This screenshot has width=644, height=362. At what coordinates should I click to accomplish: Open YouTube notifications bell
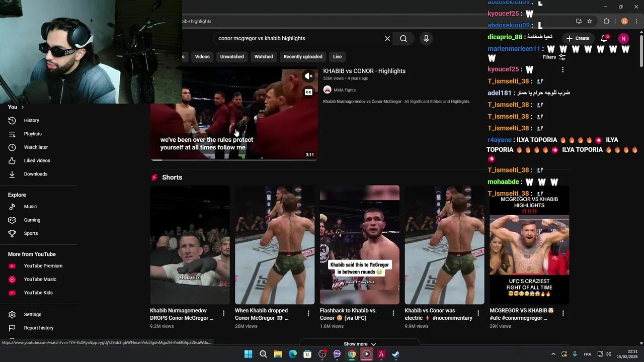604,38
